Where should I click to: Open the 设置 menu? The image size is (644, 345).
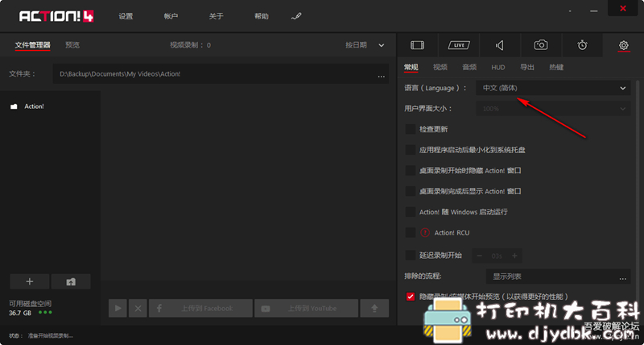pyautogui.click(x=126, y=16)
